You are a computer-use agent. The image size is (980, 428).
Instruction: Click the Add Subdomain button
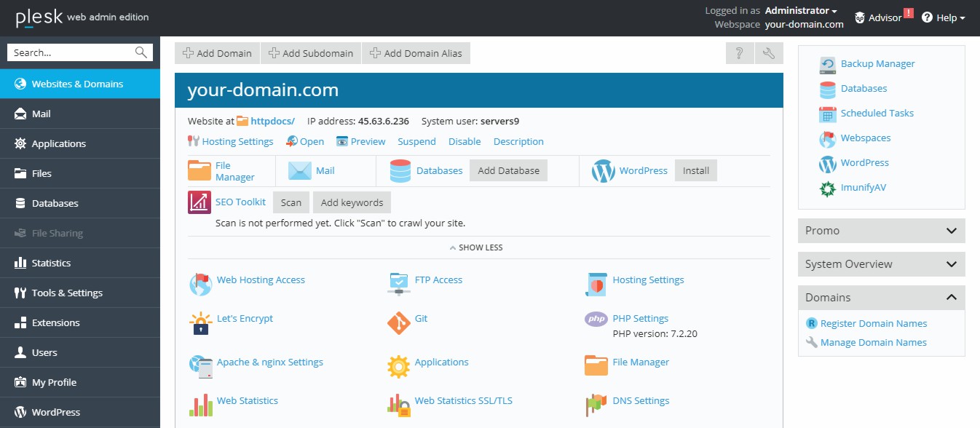[x=311, y=53]
